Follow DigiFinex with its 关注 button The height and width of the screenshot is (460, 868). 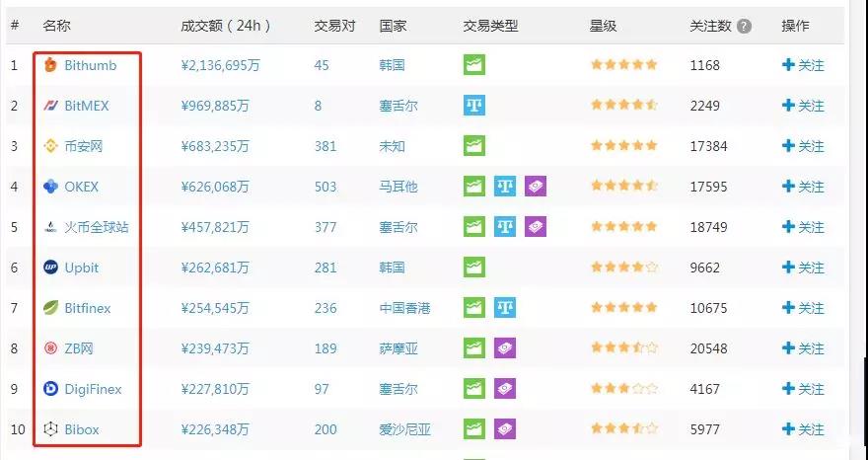(803, 389)
